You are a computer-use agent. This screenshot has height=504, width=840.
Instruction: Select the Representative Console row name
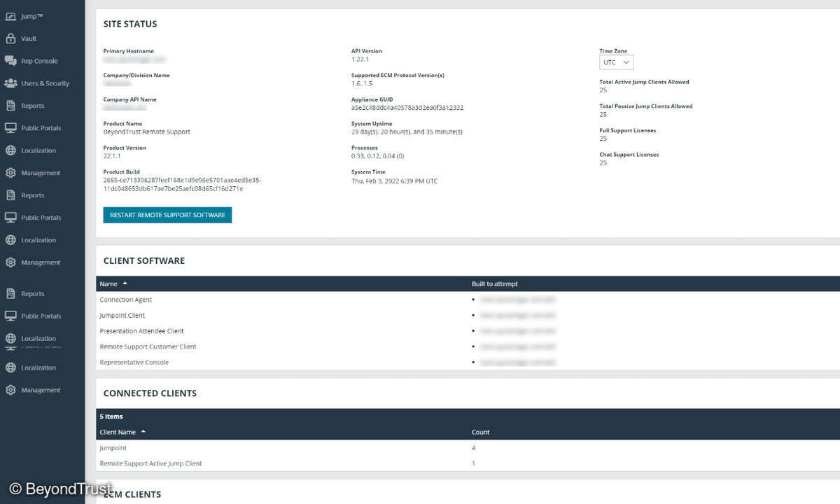(x=134, y=363)
